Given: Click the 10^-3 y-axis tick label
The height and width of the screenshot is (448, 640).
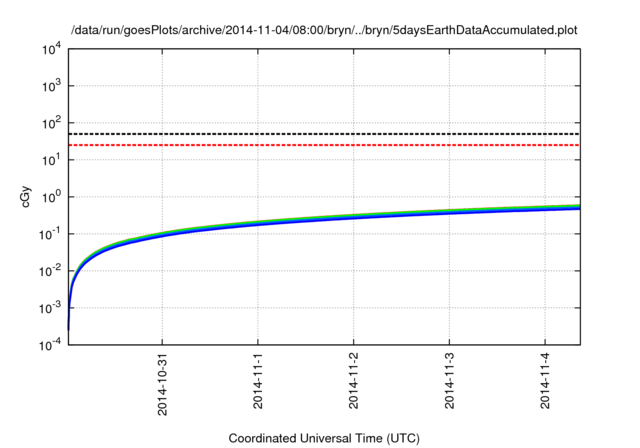Looking at the screenshot, I should (x=50, y=308).
